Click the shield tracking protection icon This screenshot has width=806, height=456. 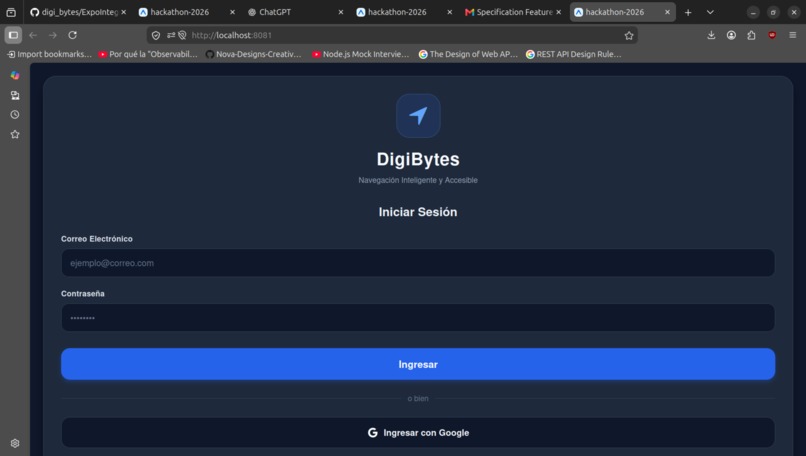156,35
